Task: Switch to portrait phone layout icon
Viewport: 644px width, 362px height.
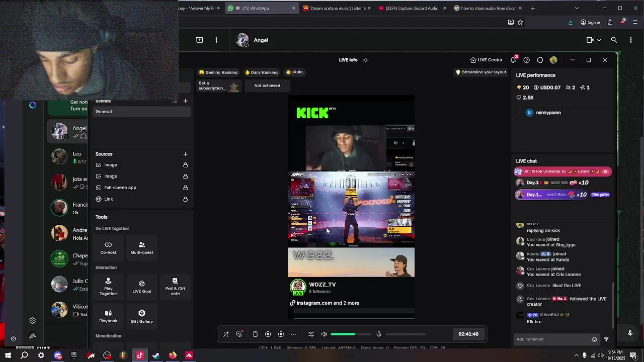Action: coord(255,334)
